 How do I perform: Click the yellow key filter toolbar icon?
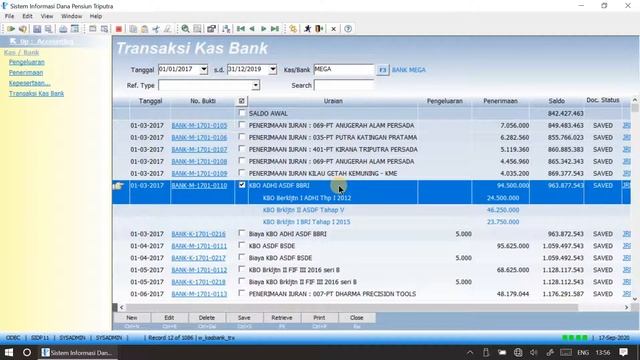pos(293,29)
